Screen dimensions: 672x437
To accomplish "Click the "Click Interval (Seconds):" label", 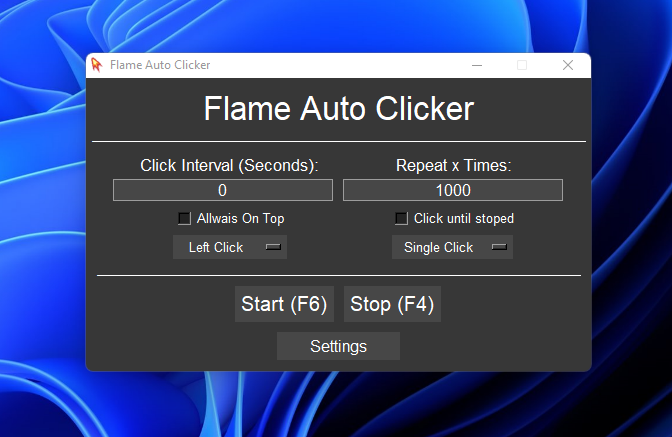I will [229, 165].
